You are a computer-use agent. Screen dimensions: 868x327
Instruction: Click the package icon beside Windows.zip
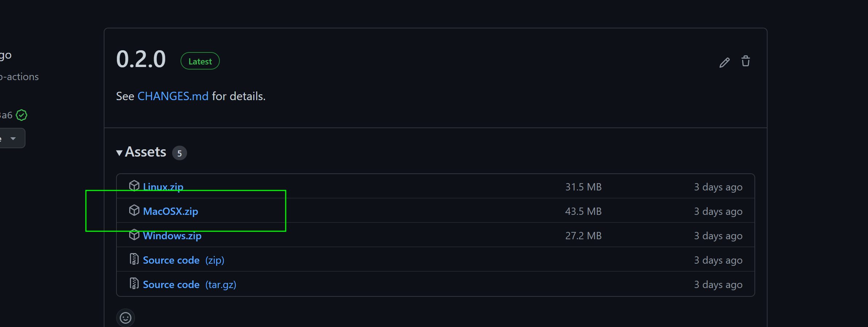pyautogui.click(x=135, y=235)
